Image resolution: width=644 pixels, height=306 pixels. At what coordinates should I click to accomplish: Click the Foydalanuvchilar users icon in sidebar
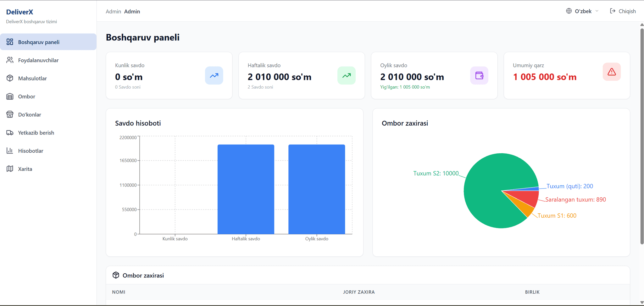pyautogui.click(x=10, y=60)
